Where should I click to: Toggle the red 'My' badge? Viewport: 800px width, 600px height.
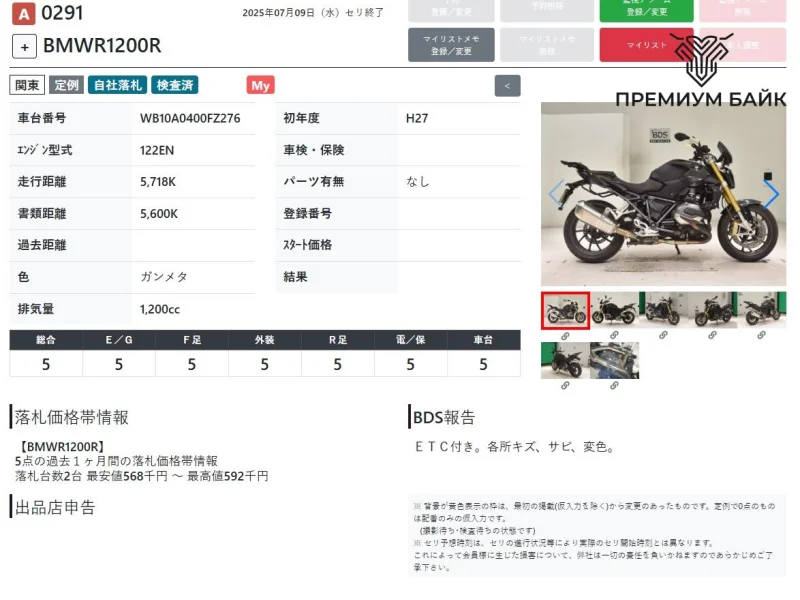coord(260,86)
